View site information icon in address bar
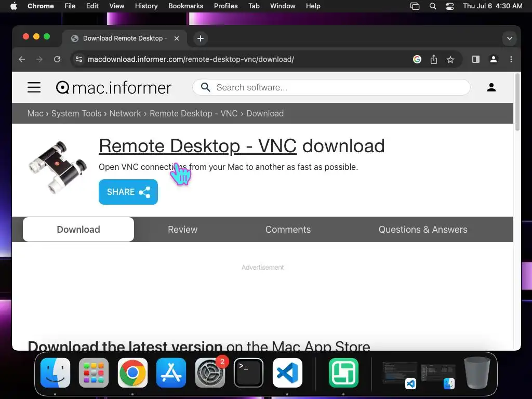Screen dimensions: 532x399 coord(79,59)
